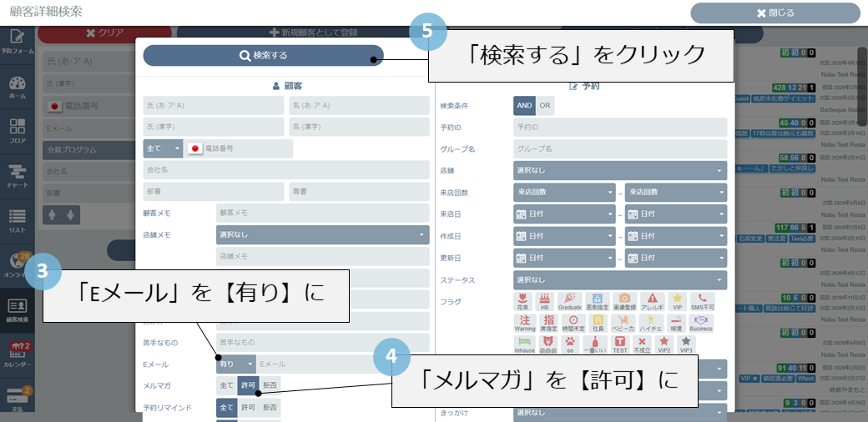The width and height of the screenshot is (868, 422).
Task: Click the 予約ID input field
Action: click(x=619, y=128)
